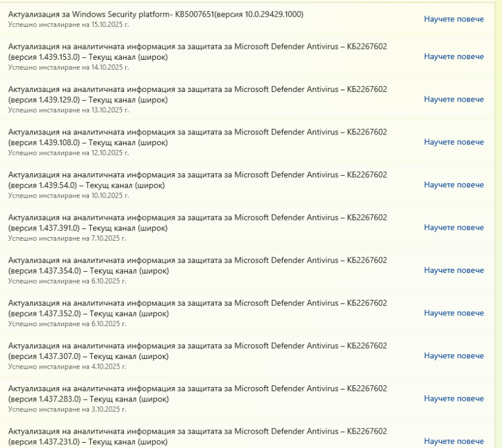502x448 pixels.
Task: Select 'Успешно инсталиране на 4.10.2025 г.' status
Action: click(x=67, y=367)
